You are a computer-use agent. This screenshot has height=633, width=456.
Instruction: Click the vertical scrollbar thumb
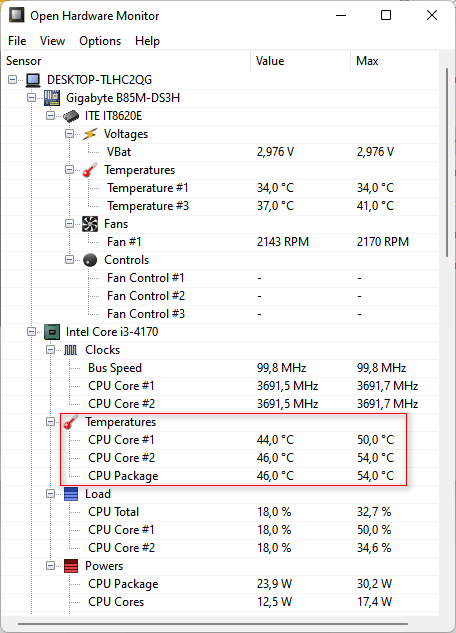click(x=447, y=162)
